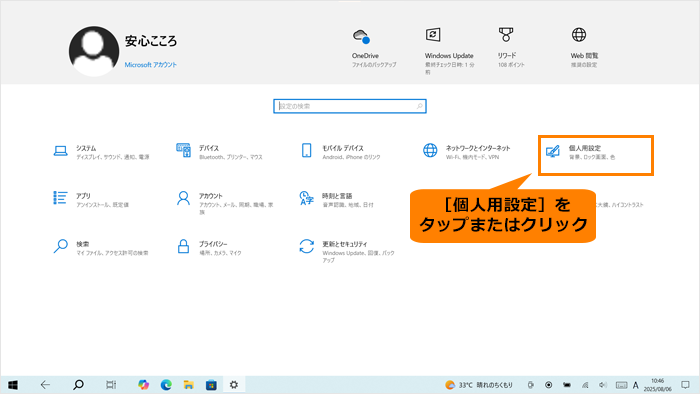This screenshot has width=700, height=394.
Task: Open the モバイル デバイス settings category
Action: [x=341, y=152]
